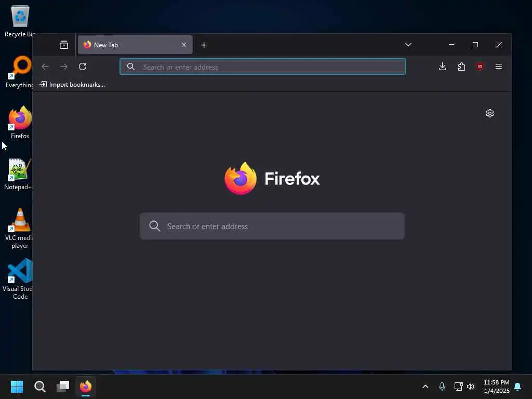Select the Recycle Bin desktop icon
The height and width of the screenshot is (399, 532).
pos(20,21)
